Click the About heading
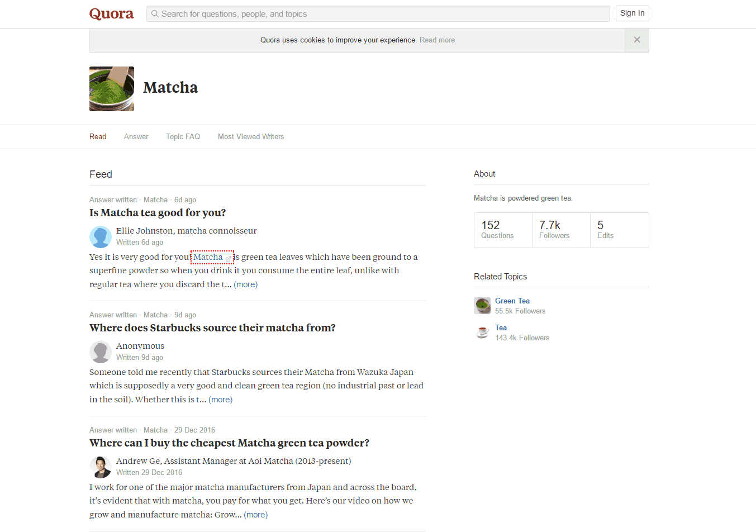The width and height of the screenshot is (756, 532). 484,174
